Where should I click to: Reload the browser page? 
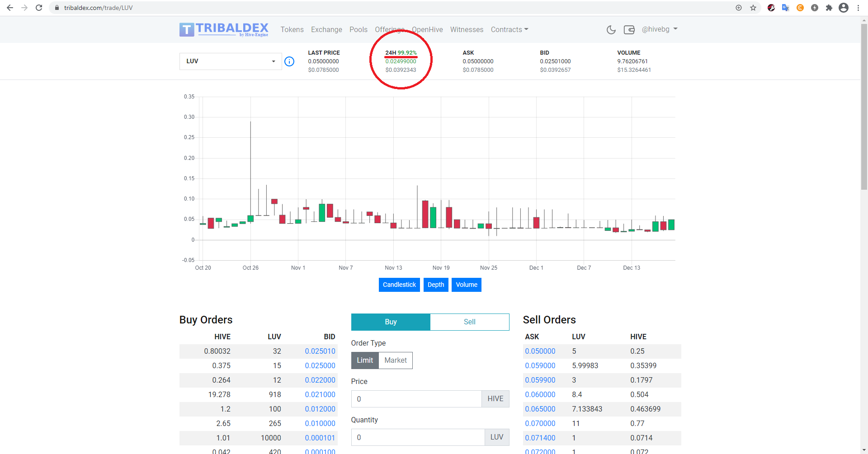39,8
